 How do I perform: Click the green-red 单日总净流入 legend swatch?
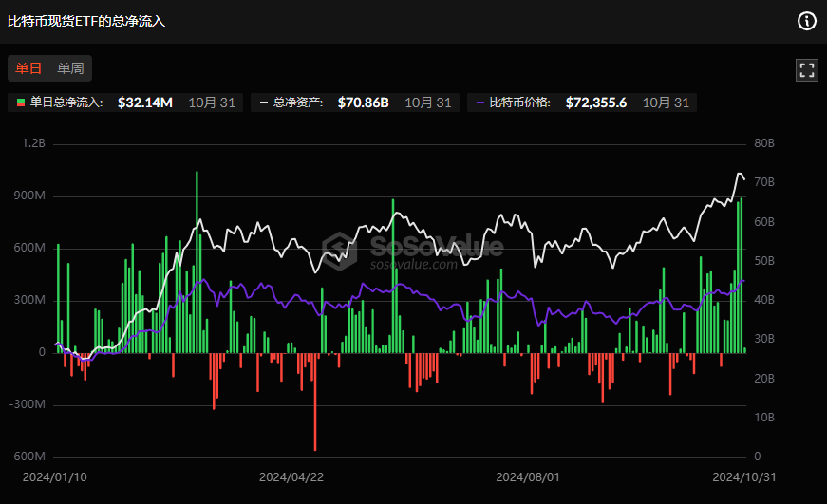[21, 103]
